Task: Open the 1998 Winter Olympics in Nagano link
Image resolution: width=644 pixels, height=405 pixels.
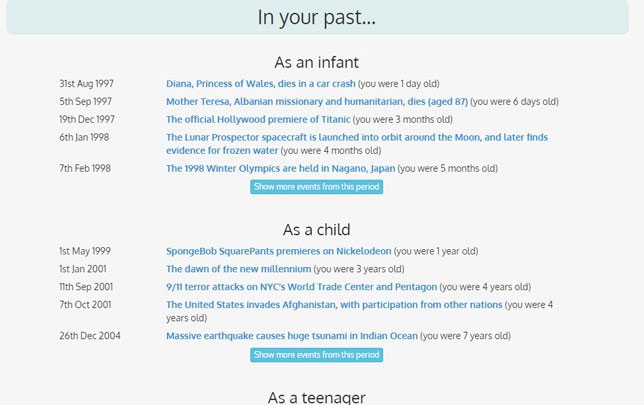Action: pyautogui.click(x=280, y=169)
